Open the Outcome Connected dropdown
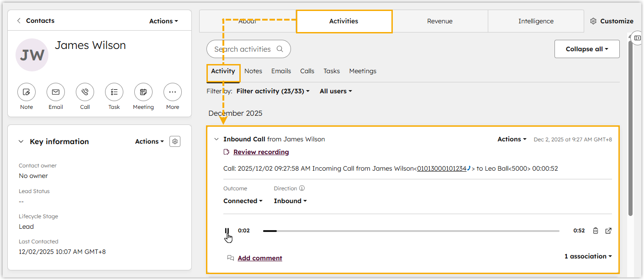The height and width of the screenshot is (280, 644). pos(243,201)
